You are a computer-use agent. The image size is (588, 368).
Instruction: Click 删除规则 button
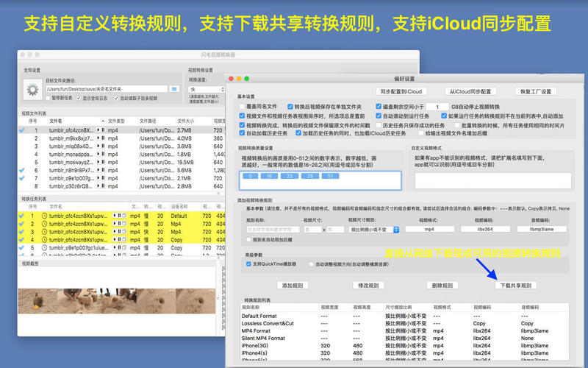(442, 286)
